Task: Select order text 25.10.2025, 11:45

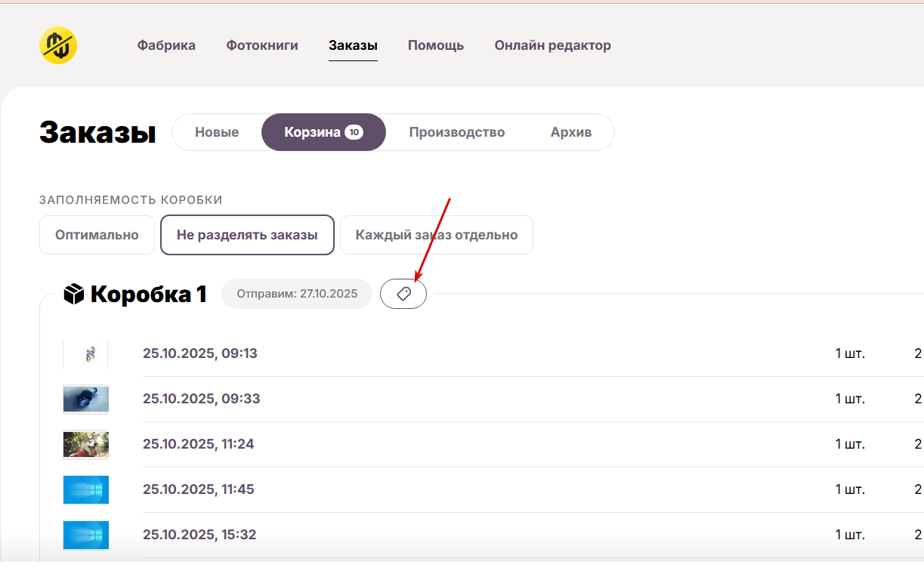Action: [x=199, y=489]
